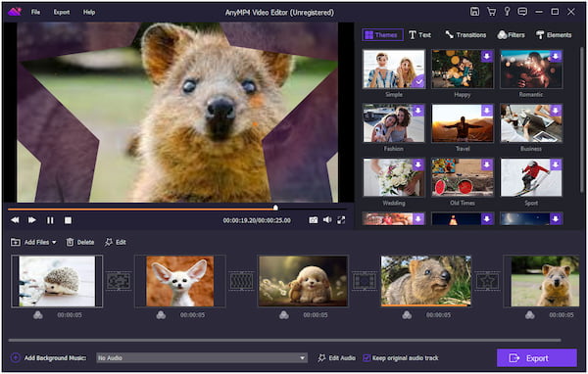The image size is (588, 374).
Task: Download the Wedding theme
Action: coord(418,164)
